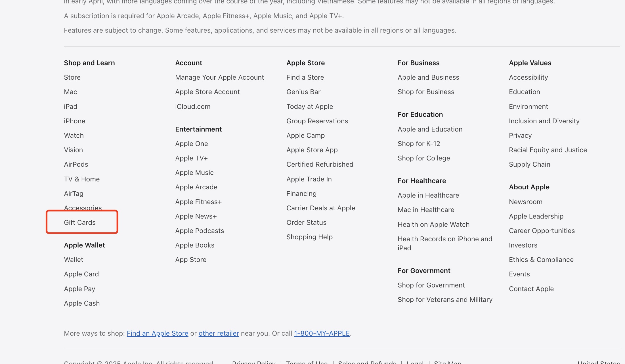
Task: Open the Apple Books link
Action: point(195,245)
